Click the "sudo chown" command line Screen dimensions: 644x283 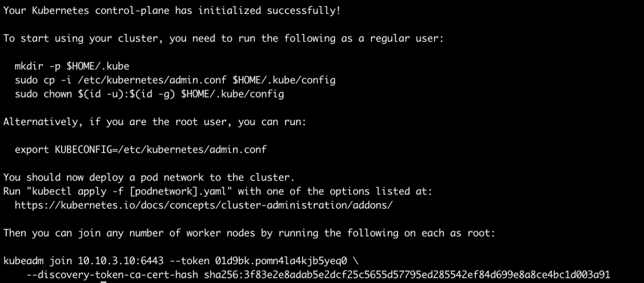[149, 94]
